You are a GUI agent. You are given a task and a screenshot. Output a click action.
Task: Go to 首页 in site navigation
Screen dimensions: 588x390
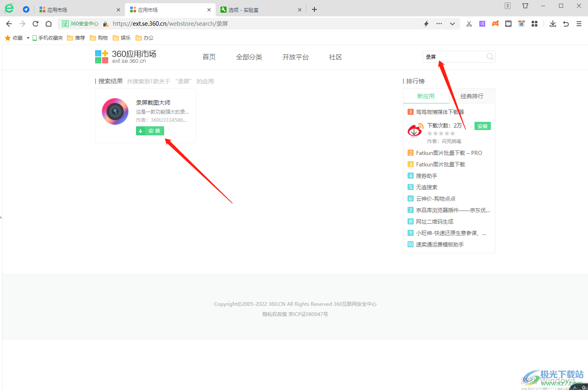209,57
